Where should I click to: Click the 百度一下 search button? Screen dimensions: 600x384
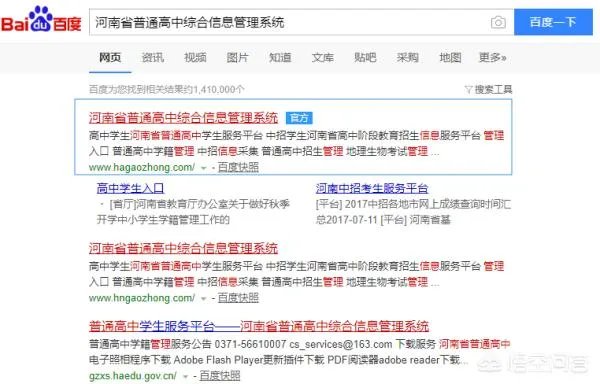click(x=553, y=22)
